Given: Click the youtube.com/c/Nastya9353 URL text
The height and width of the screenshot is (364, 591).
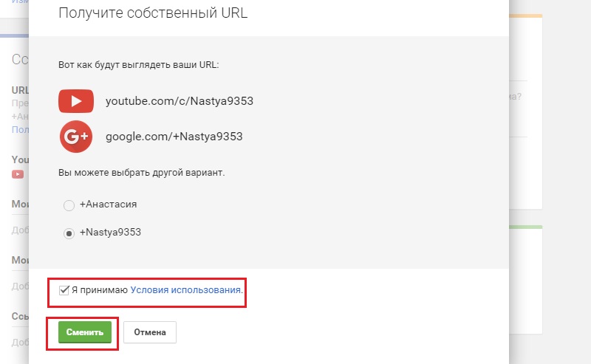Looking at the screenshot, I should coord(180,101).
